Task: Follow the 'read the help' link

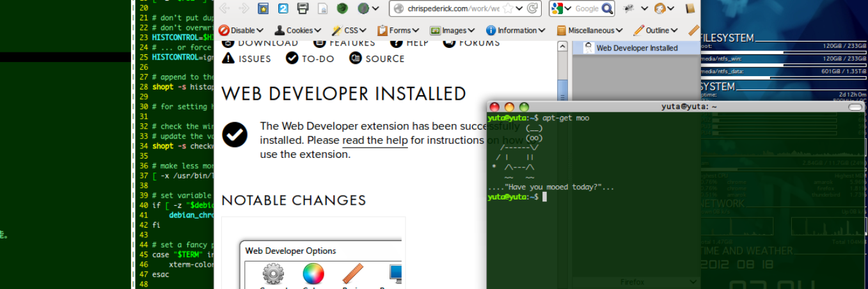Action: coord(375,140)
